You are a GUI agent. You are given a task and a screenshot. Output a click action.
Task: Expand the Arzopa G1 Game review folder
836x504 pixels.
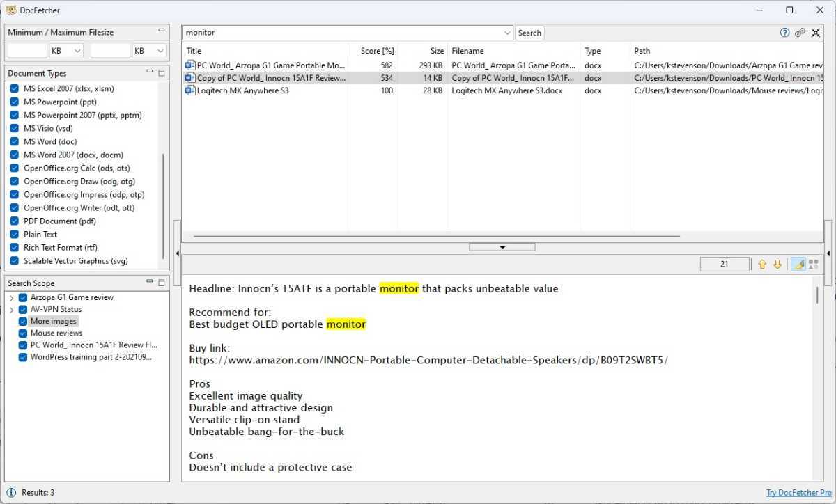pyautogui.click(x=12, y=297)
